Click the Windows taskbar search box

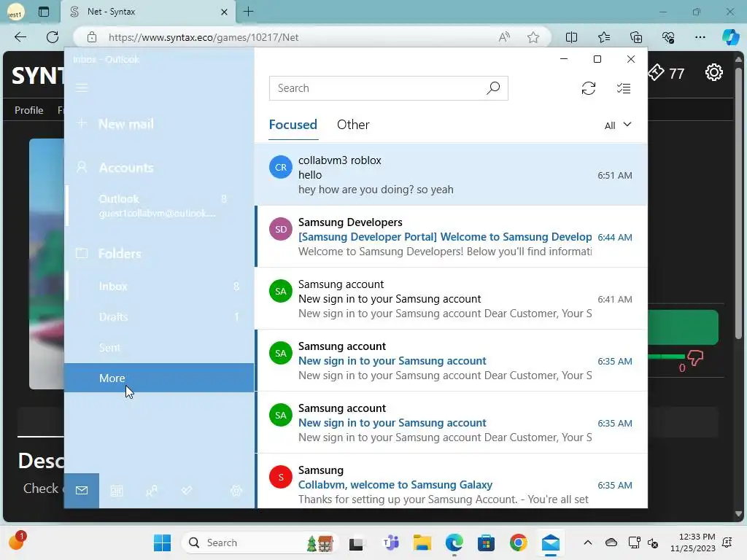260,542
